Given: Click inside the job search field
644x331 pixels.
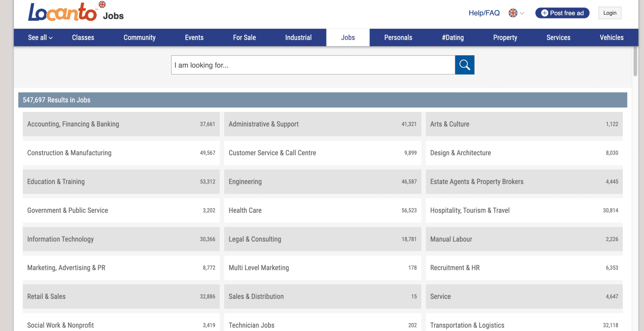Looking at the screenshot, I should [x=313, y=65].
